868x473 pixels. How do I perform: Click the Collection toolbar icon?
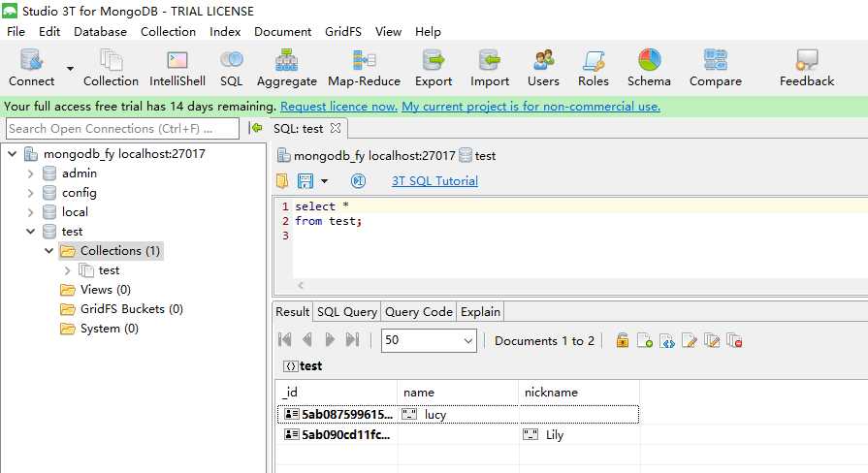tap(111, 68)
